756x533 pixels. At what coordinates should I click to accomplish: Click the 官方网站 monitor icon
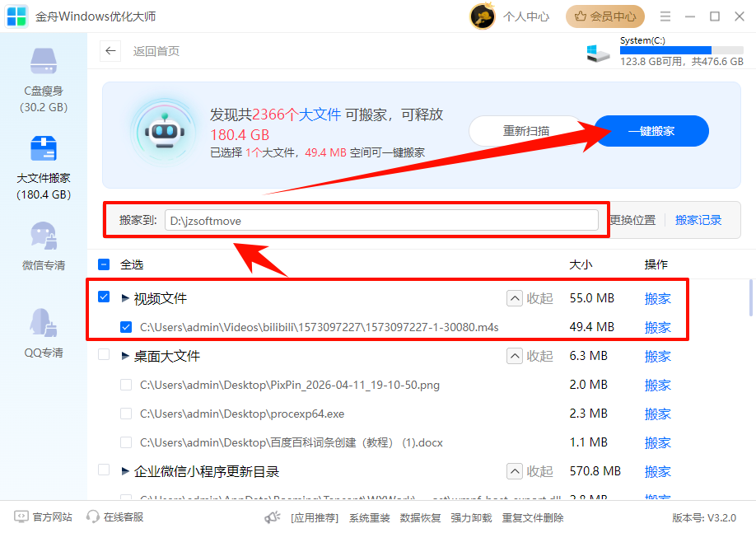(x=21, y=517)
